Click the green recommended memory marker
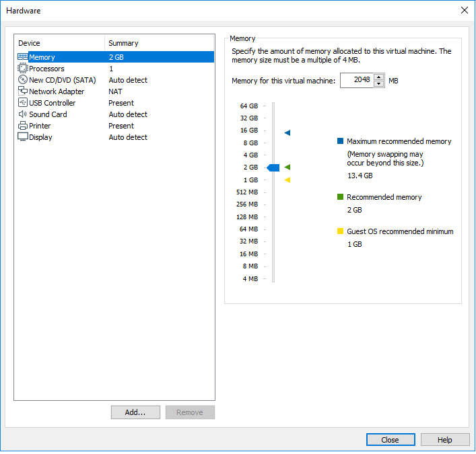This screenshot has width=476, height=454. coord(287,167)
